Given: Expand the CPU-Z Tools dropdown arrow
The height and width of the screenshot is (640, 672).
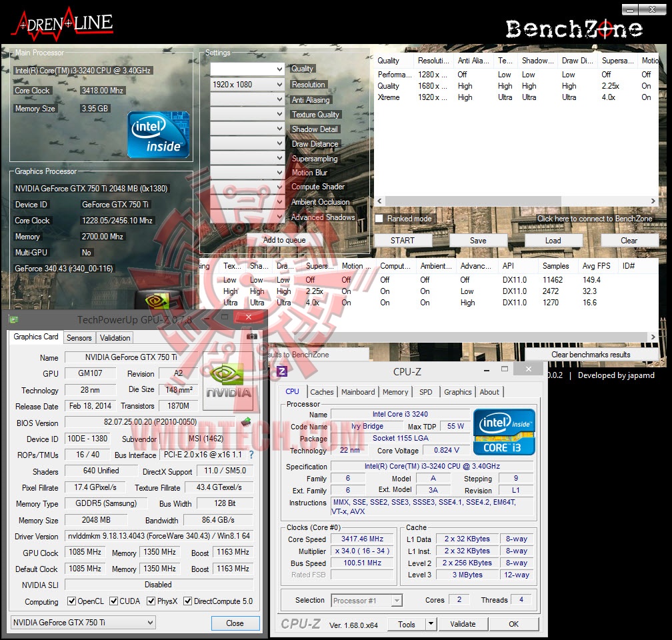Looking at the screenshot, I should click(431, 624).
